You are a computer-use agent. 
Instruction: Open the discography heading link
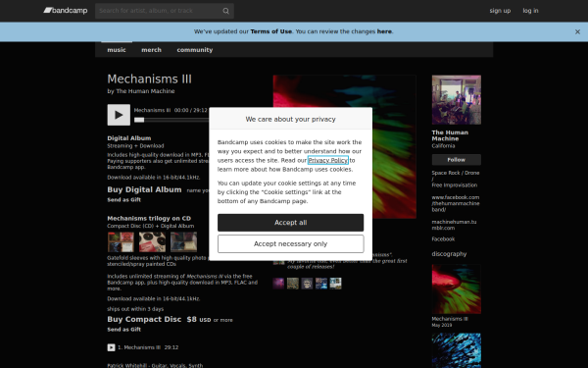click(449, 254)
